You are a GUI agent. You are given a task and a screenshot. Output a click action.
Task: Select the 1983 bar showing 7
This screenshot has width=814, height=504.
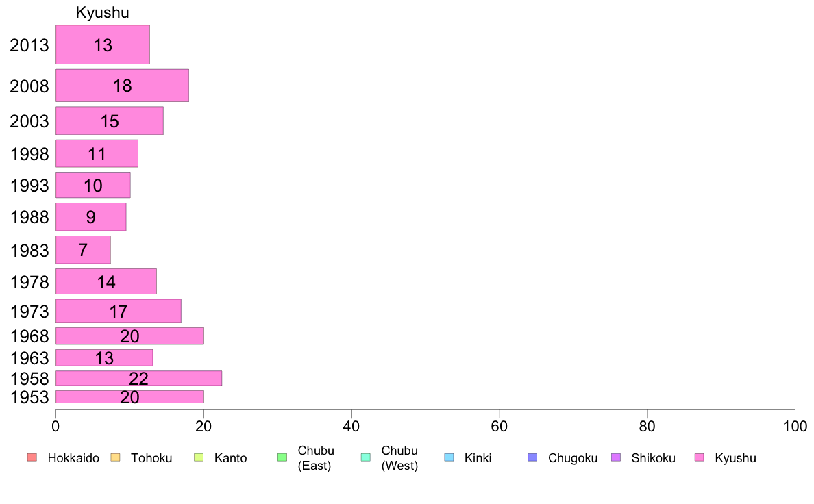pos(83,250)
